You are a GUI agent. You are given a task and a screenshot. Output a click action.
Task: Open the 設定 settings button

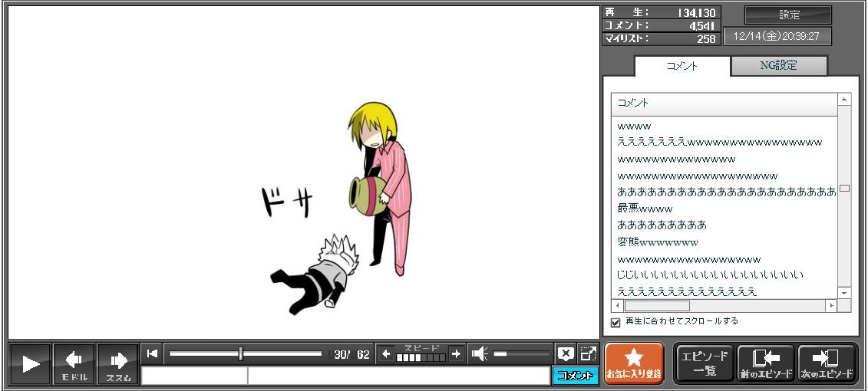pos(788,15)
